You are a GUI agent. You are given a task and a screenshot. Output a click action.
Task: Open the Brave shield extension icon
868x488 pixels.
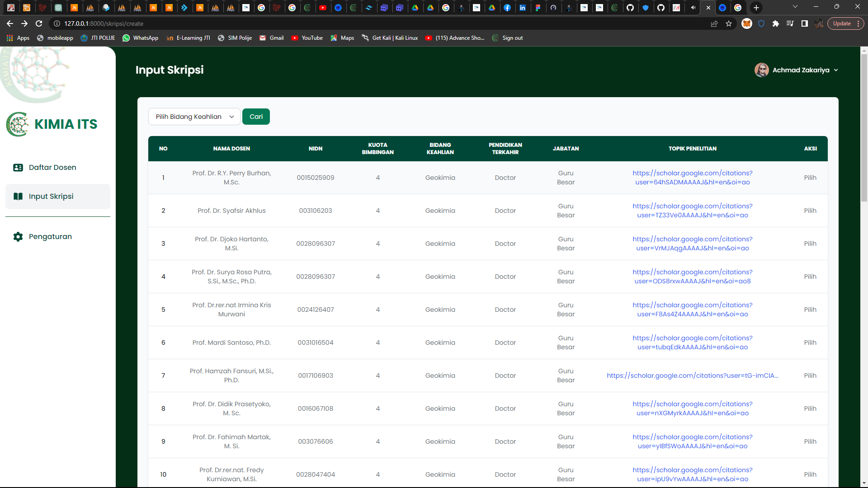pos(761,23)
